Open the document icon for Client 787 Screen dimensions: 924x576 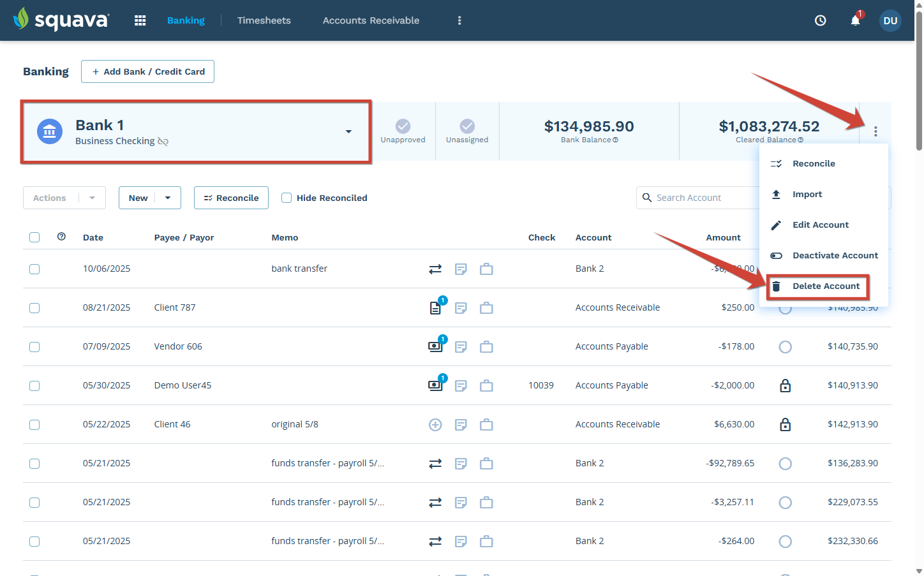click(435, 308)
